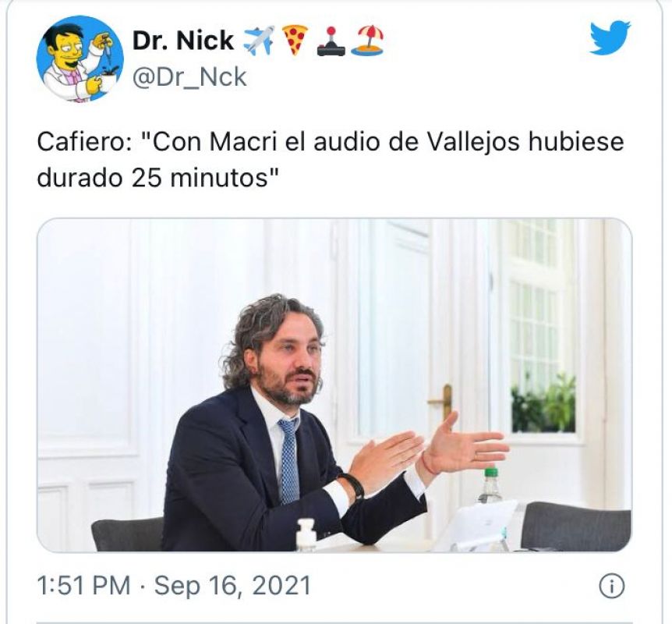Click the beach umbrella emoji in the name

tap(367, 41)
